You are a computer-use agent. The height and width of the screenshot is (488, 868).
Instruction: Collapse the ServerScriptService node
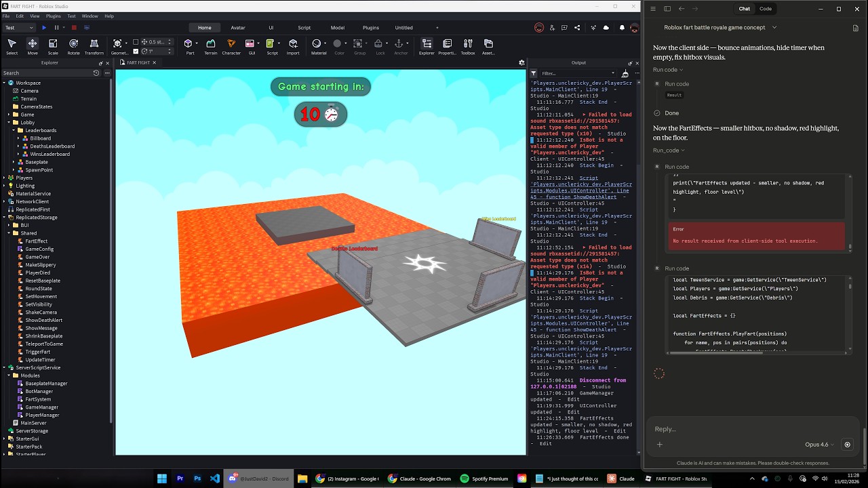coord(4,367)
